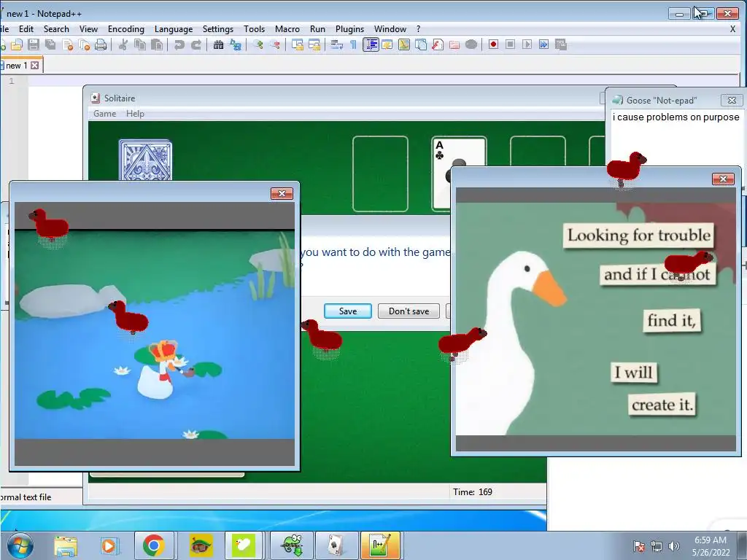Copy selection using the Copy toolbar icon
The width and height of the screenshot is (747, 560).
[x=140, y=44]
